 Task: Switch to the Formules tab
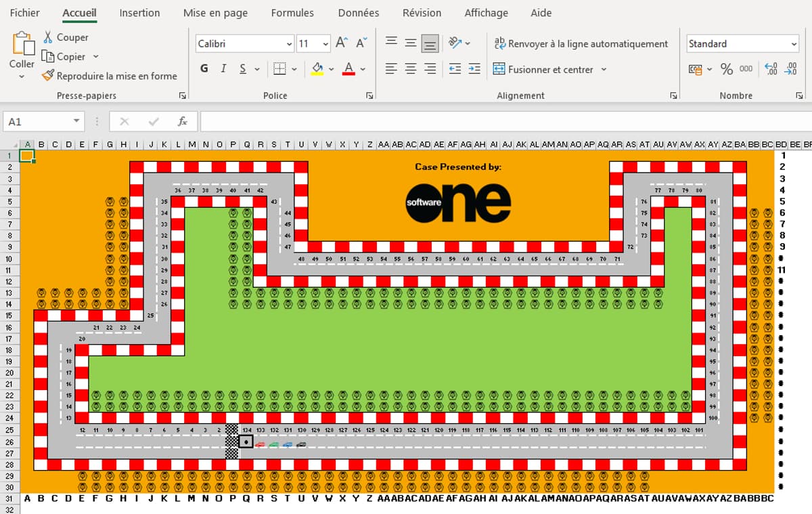point(292,13)
